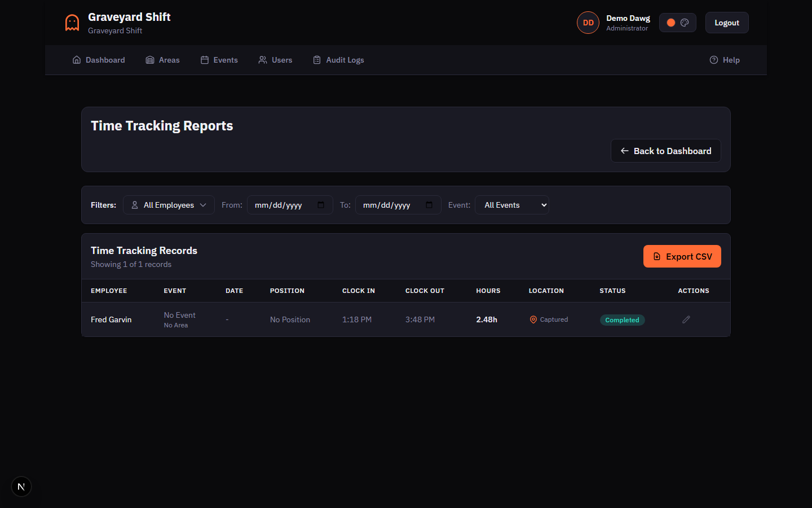Select the people icon next to Users
The height and width of the screenshot is (508, 812).
click(x=262, y=59)
